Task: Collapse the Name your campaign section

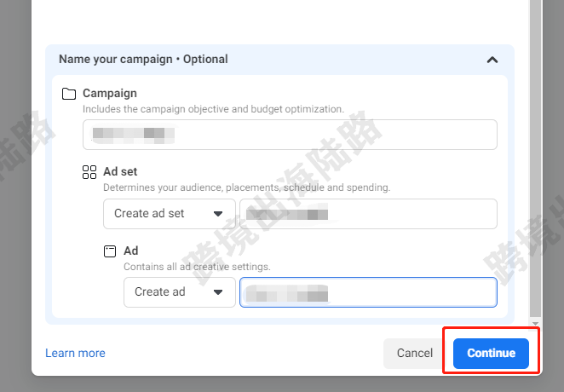Action: 492,60
